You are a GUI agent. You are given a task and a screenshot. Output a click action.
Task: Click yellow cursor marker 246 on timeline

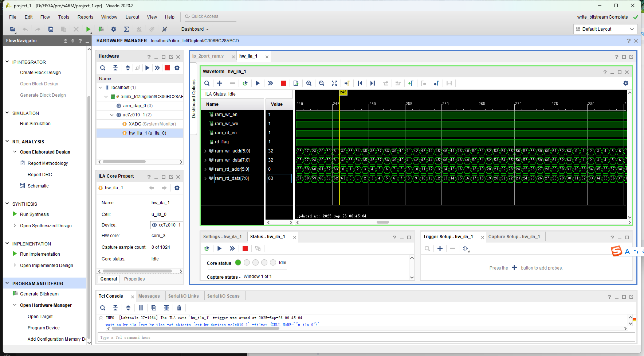343,93
